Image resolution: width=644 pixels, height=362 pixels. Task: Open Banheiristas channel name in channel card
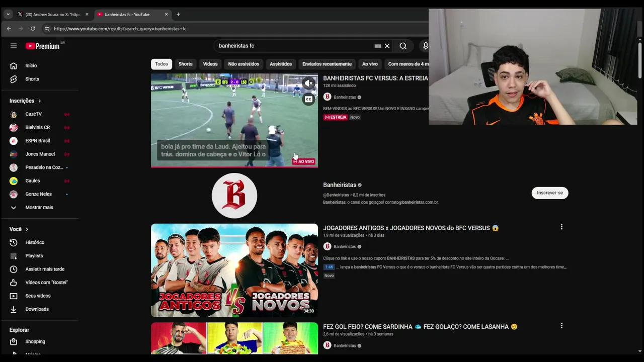coord(340,185)
